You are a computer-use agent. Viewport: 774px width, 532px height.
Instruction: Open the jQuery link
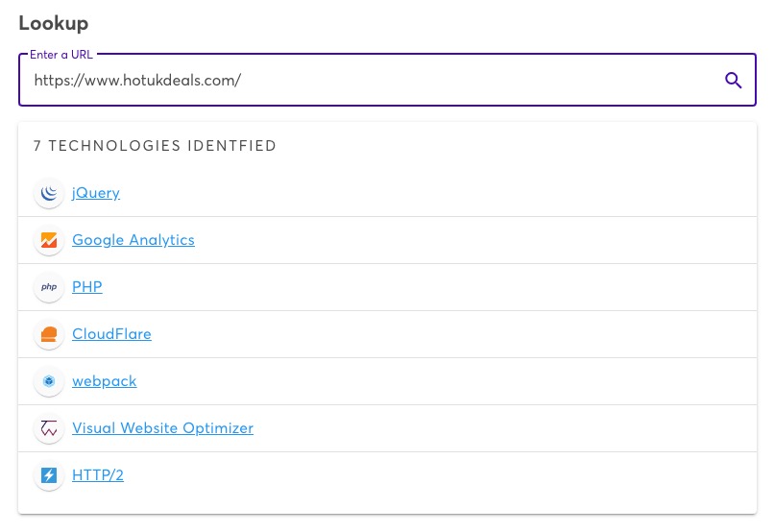tap(96, 193)
